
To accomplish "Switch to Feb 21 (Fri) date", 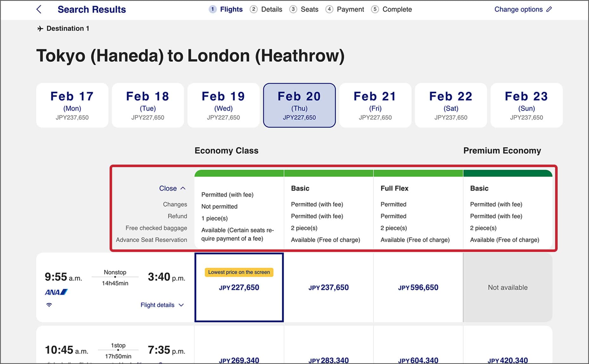I will click(375, 105).
